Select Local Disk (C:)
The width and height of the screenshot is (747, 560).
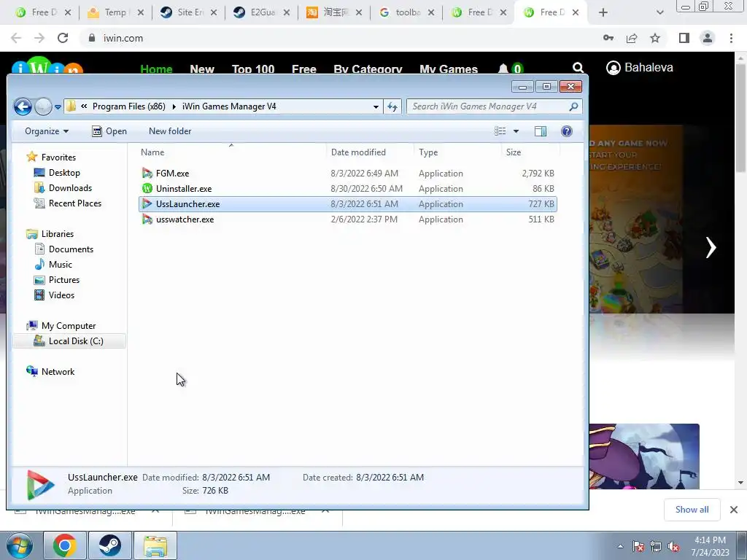[76, 341]
